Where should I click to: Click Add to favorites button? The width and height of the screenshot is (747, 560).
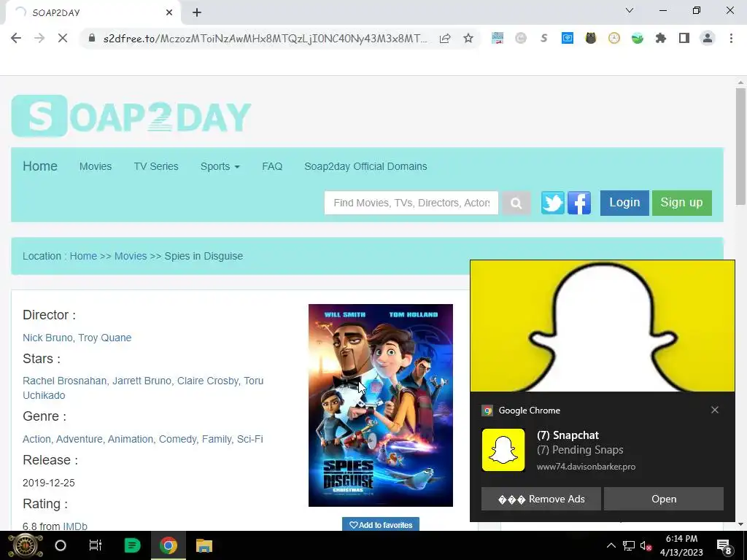(381, 524)
